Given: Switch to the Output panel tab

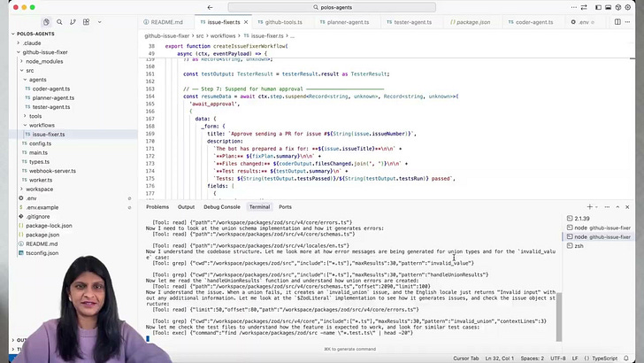Looking at the screenshot, I should (x=186, y=207).
